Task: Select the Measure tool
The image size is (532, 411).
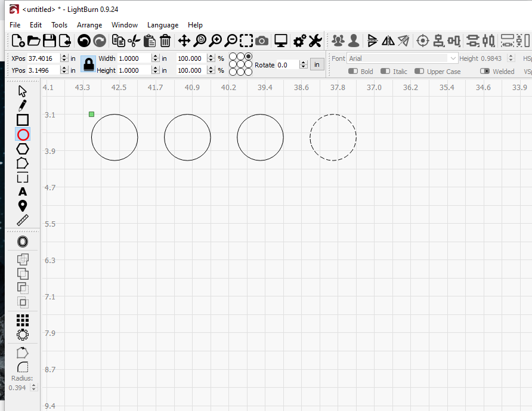Action: click(23, 220)
